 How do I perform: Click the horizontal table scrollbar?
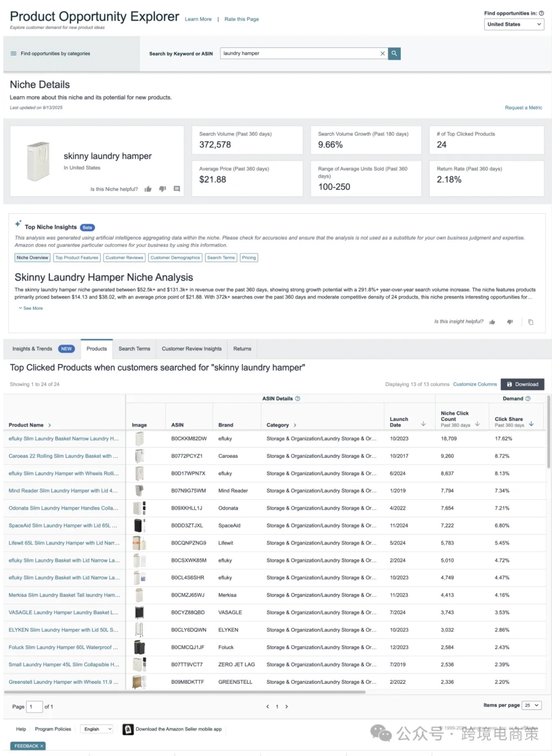[x=185, y=692]
